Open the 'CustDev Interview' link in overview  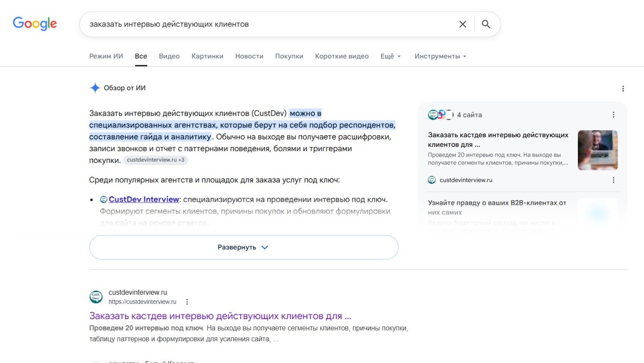(144, 199)
